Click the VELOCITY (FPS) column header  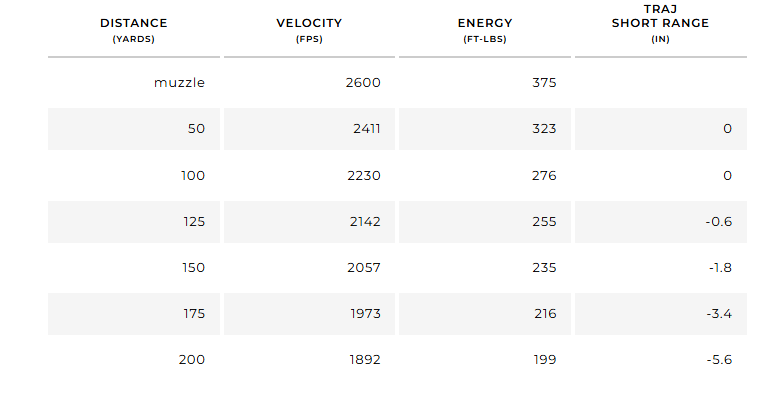(x=309, y=30)
